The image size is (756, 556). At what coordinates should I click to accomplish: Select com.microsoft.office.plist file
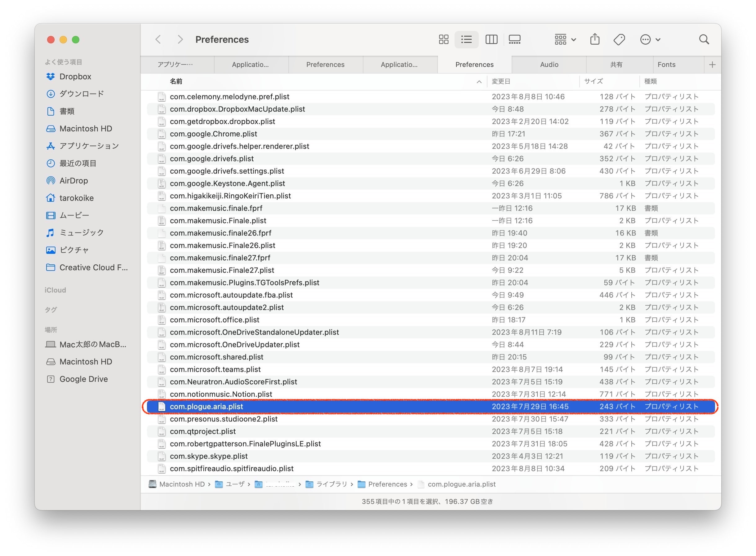tap(431, 320)
